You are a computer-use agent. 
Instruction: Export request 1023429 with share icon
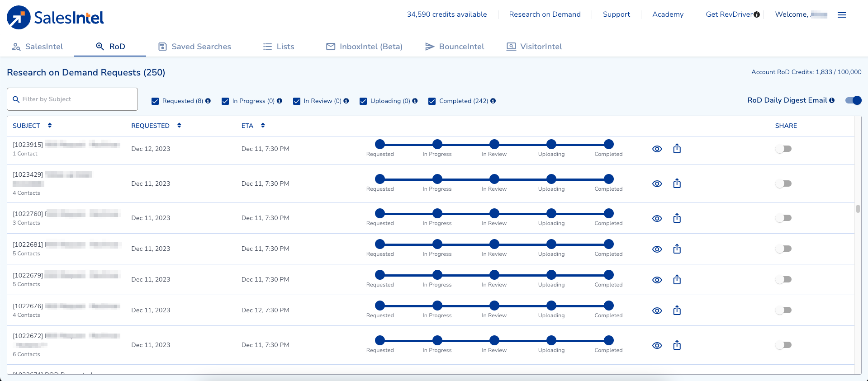click(677, 183)
